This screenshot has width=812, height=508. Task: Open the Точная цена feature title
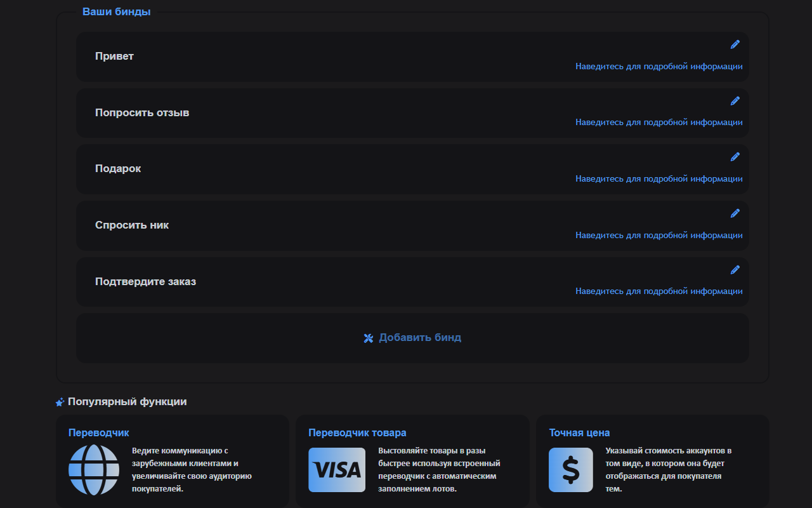coord(579,433)
